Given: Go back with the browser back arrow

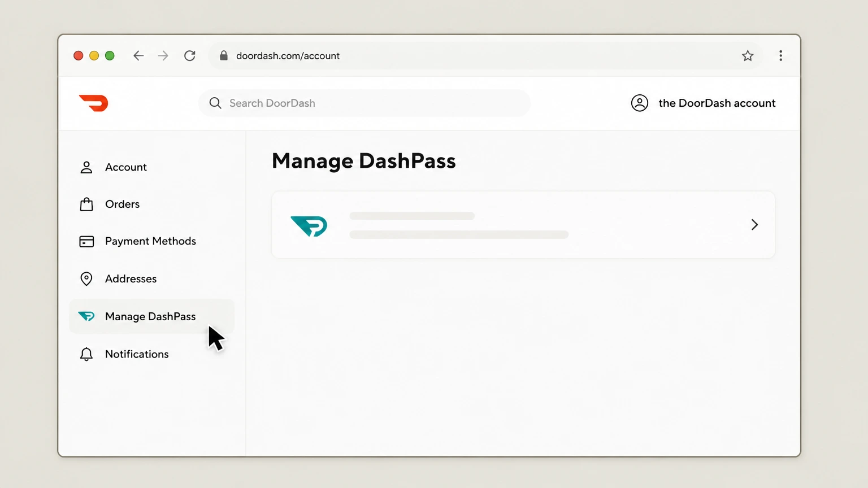Looking at the screenshot, I should click(x=138, y=55).
